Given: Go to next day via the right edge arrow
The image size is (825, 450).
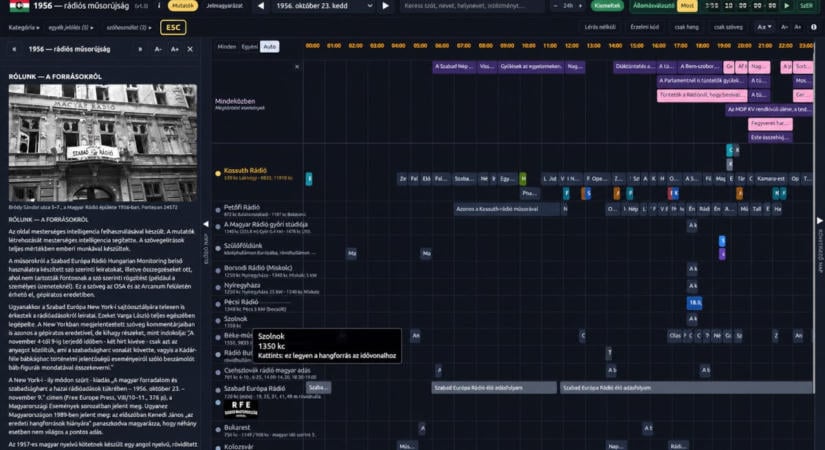Looking at the screenshot, I should (819, 221).
